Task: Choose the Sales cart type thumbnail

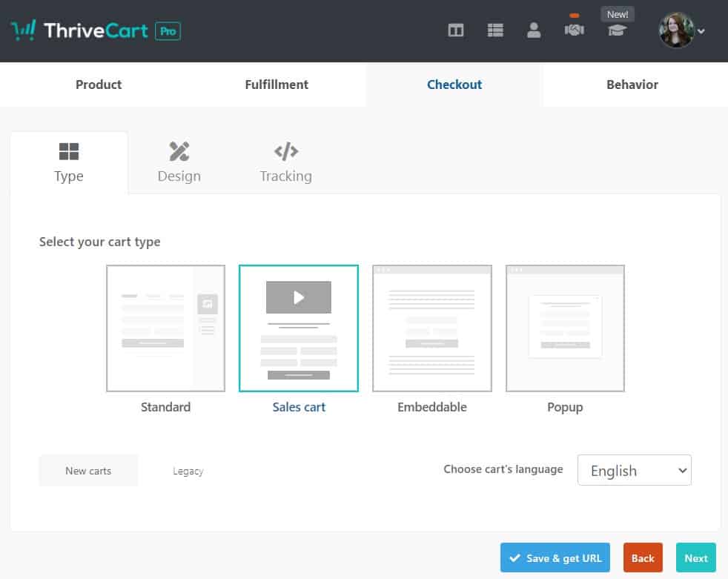Action: point(299,328)
